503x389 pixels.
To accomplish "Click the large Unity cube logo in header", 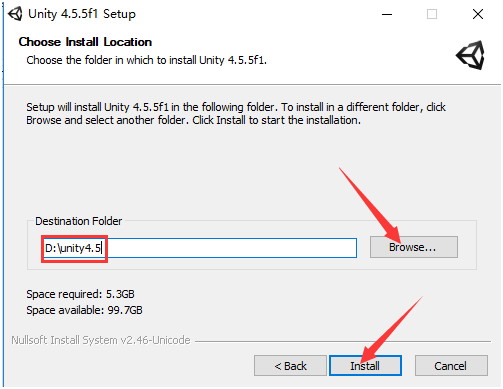I will pos(470,55).
